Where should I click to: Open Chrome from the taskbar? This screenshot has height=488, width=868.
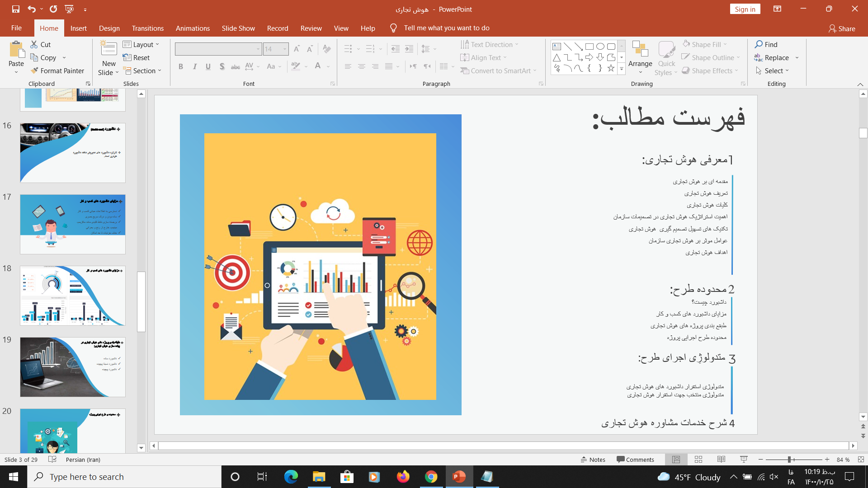pos(431,477)
